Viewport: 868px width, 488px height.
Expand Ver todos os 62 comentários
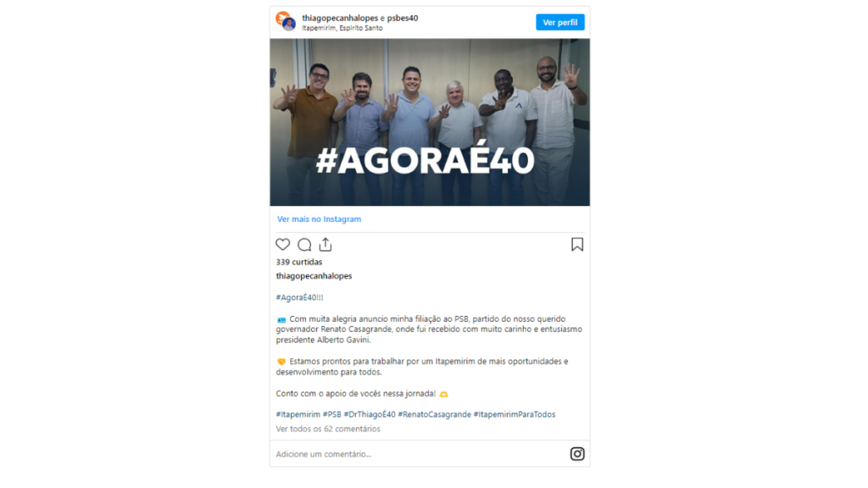(328, 429)
